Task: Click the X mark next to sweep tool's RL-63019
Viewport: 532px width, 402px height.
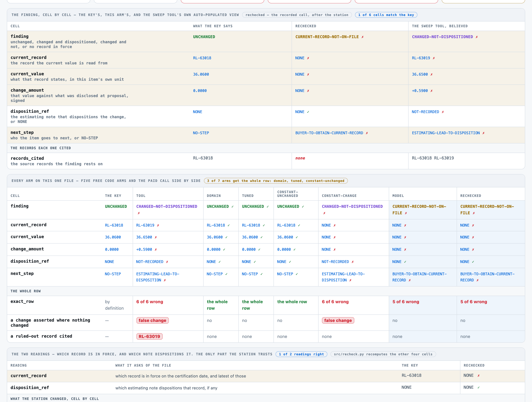Action: tap(434, 58)
